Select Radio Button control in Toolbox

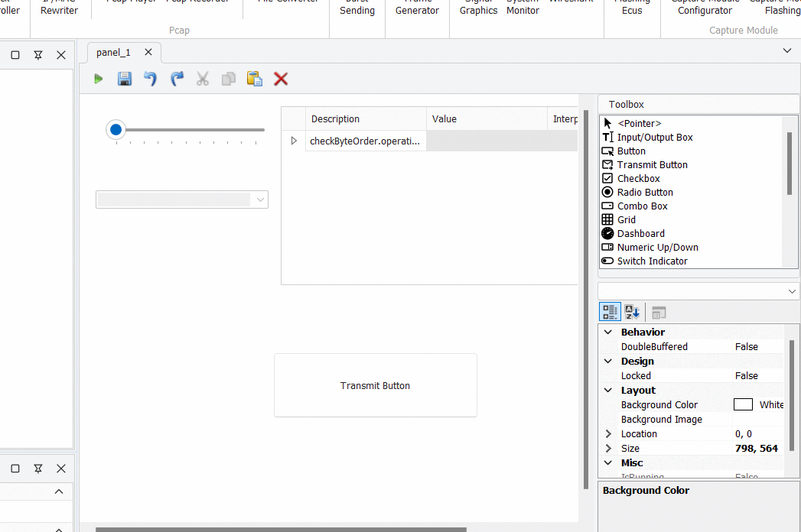coord(637,193)
